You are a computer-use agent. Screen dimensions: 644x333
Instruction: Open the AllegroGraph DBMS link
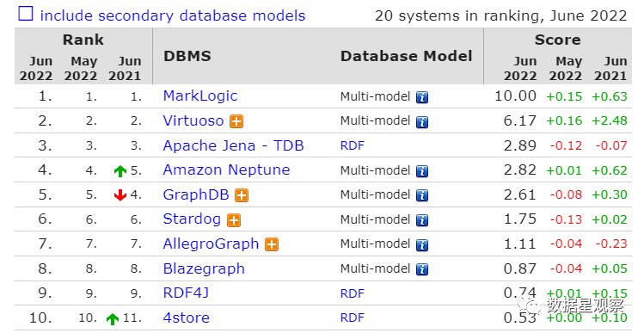point(211,244)
